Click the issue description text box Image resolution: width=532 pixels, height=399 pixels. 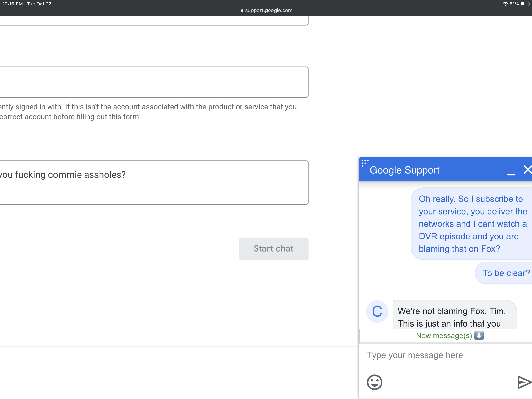coord(154,182)
